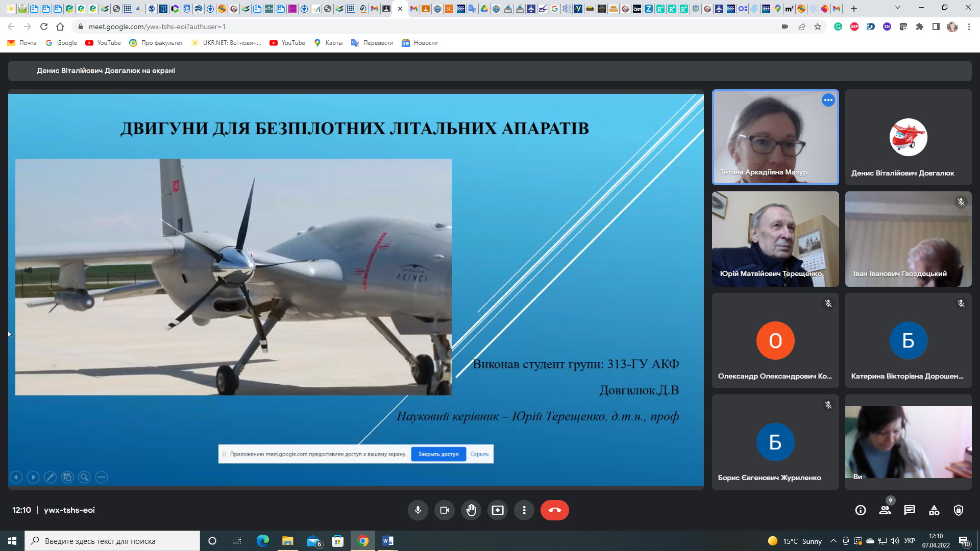980x551 pixels.
Task: Click the red leave call button
Action: click(554, 510)
